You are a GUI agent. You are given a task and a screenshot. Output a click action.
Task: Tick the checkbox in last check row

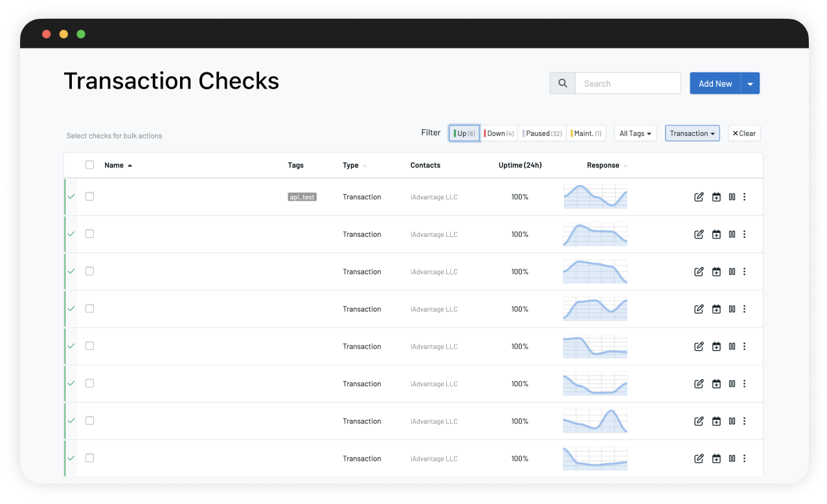click(x=89, y=458)
